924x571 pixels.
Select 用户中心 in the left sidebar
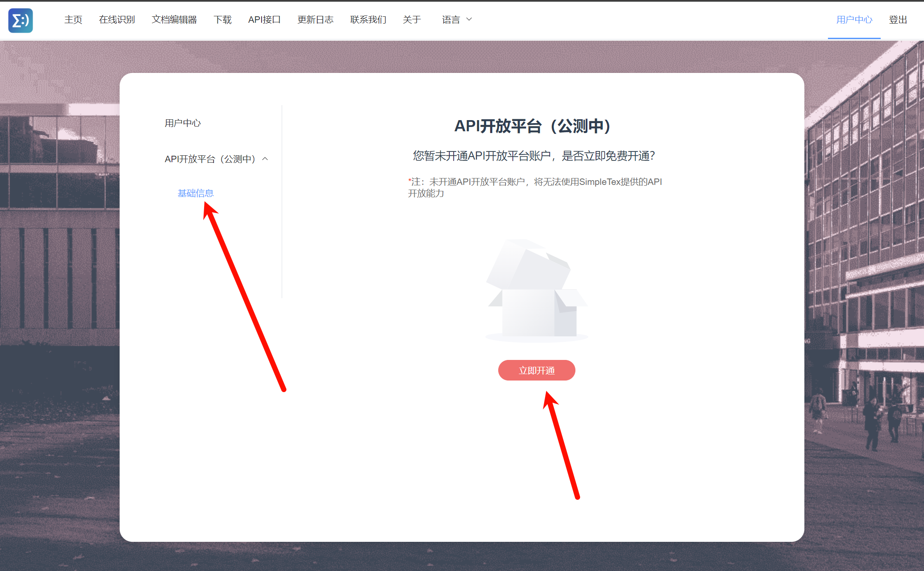pos(183,123)
